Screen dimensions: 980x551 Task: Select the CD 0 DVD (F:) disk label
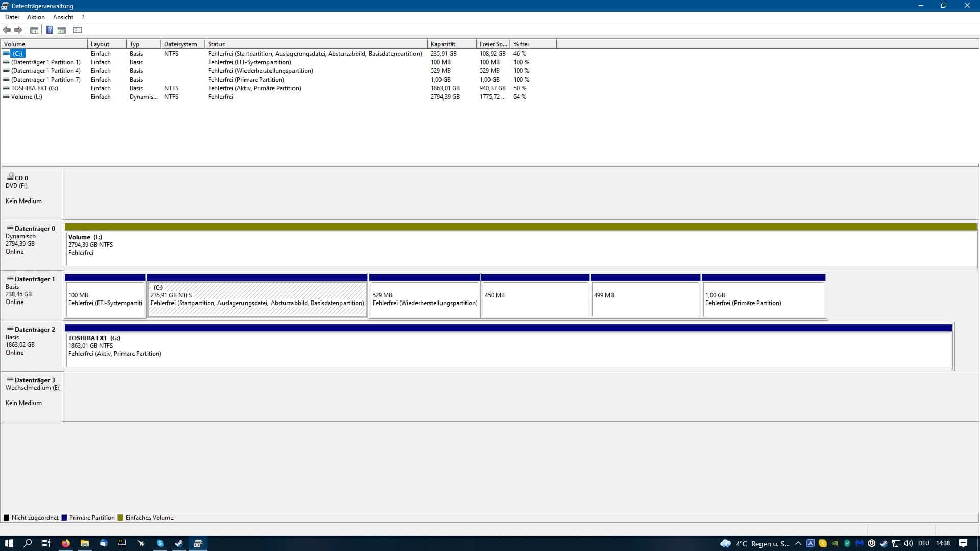[32, 194]
